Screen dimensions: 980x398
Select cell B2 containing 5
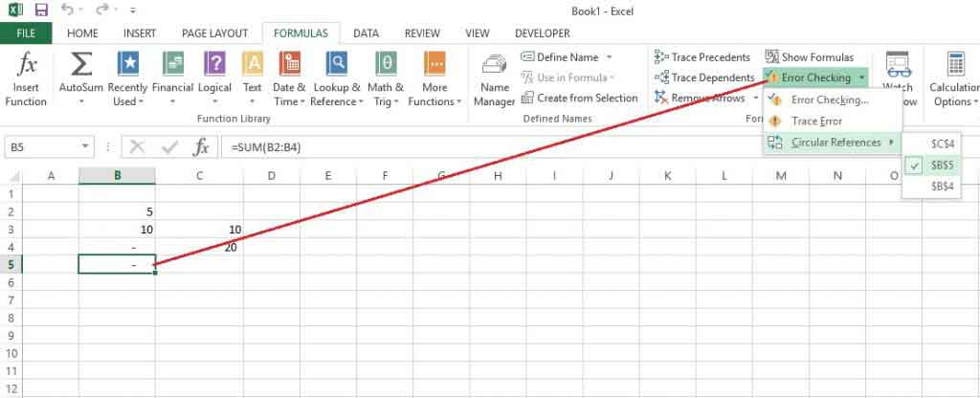click(117, 211)
